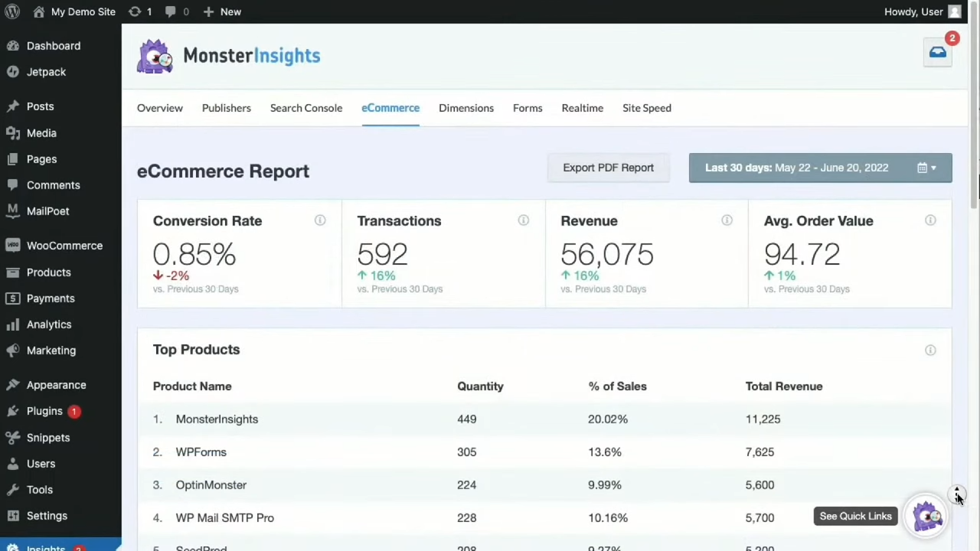980x551 pixels.
Task: Click the WordPress logo in admin bar
Action: pyautogui.click(x=12, y=11)
